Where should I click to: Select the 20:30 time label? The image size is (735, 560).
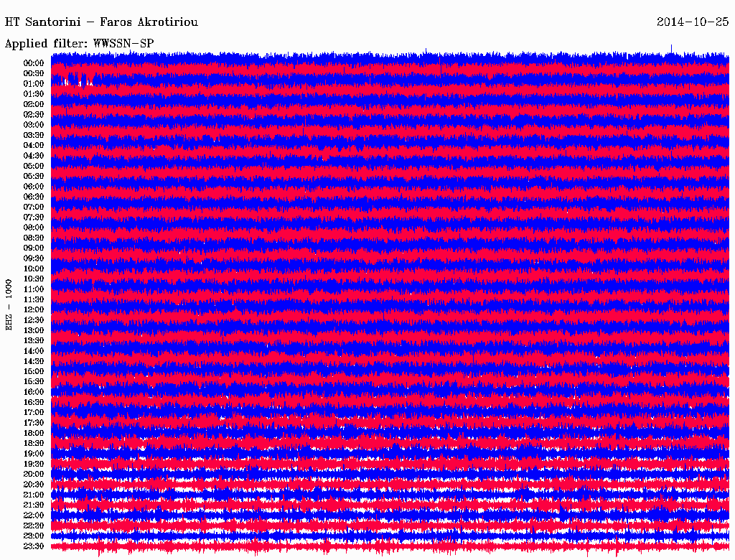click(x=34, y=485)
